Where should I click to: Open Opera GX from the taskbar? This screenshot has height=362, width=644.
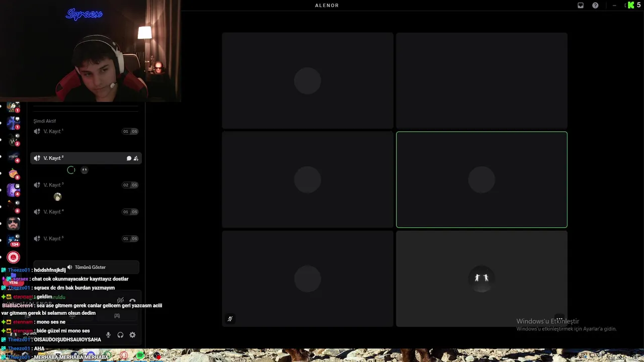click(x=124, y=356)
